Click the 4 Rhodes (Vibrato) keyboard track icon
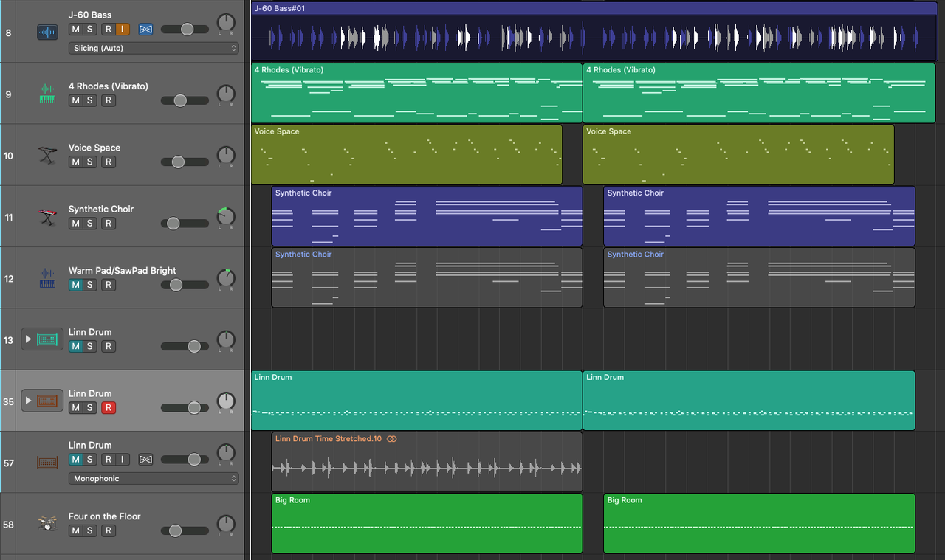Image resolution: width=945 pixels, height=560 pixels. coord(47,94)
